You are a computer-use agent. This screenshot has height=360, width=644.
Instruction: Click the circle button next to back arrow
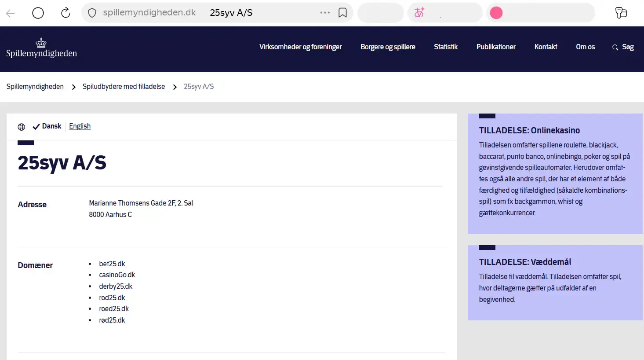pyautogui.click(x=38, y=13)
